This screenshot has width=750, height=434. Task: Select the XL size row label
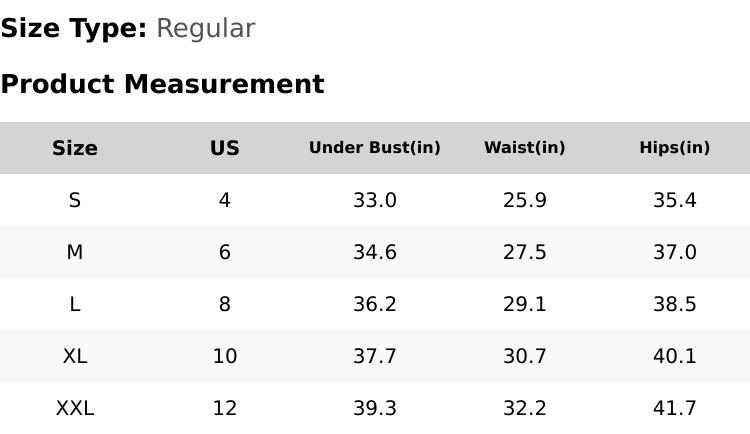coord(75,357)
